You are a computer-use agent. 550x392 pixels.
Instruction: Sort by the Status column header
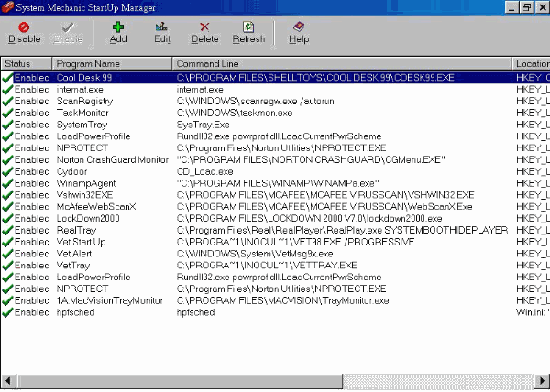point(27,64)
